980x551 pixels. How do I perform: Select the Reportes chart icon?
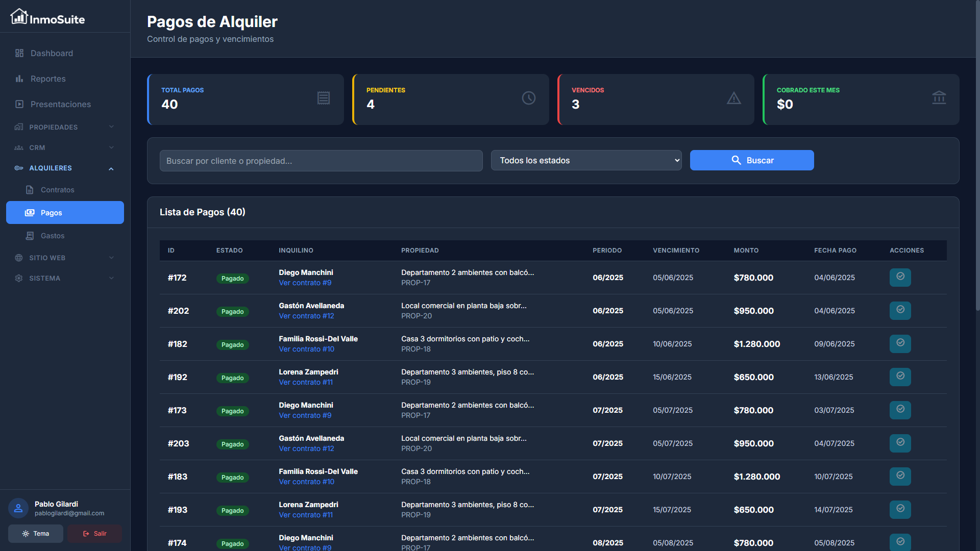pos(19,79)
